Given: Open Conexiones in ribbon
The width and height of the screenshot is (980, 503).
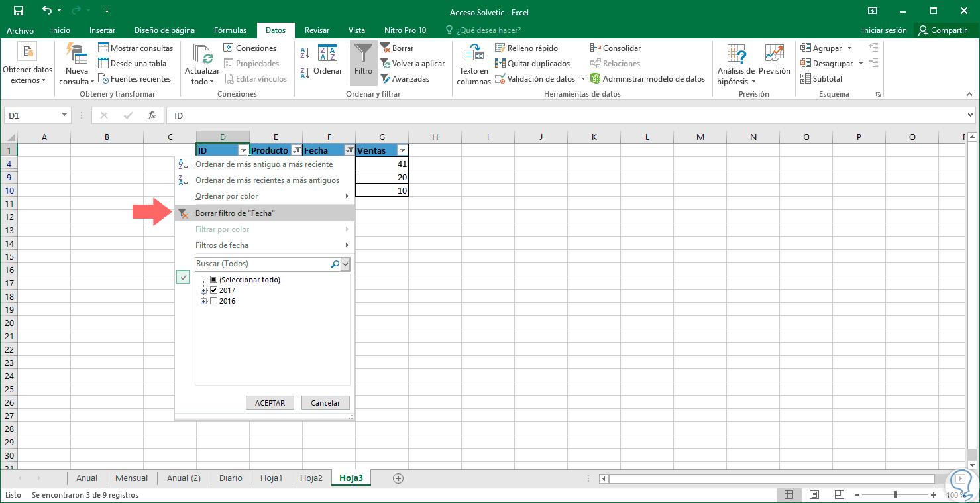Looking at the screenshot, I should [x=250, y=48].
